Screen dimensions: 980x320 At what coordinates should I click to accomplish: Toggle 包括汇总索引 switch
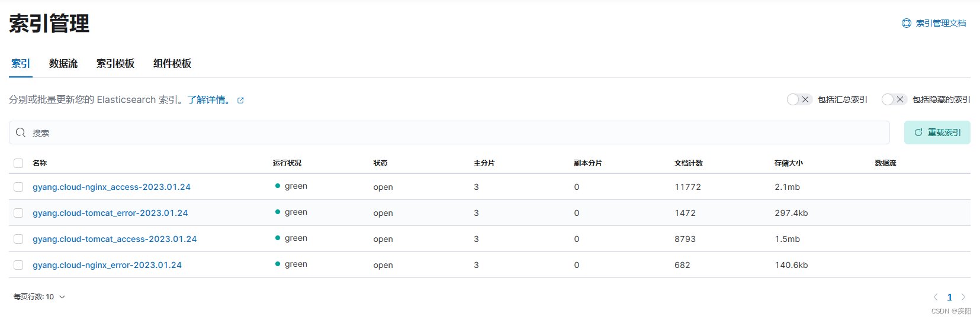click(x=799, y=99)
